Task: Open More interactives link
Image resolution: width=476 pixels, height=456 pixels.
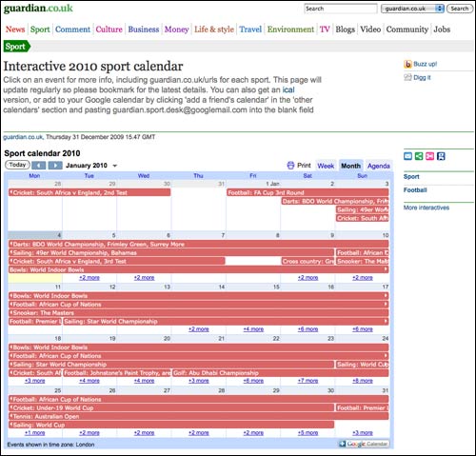Action: point(426,208)
